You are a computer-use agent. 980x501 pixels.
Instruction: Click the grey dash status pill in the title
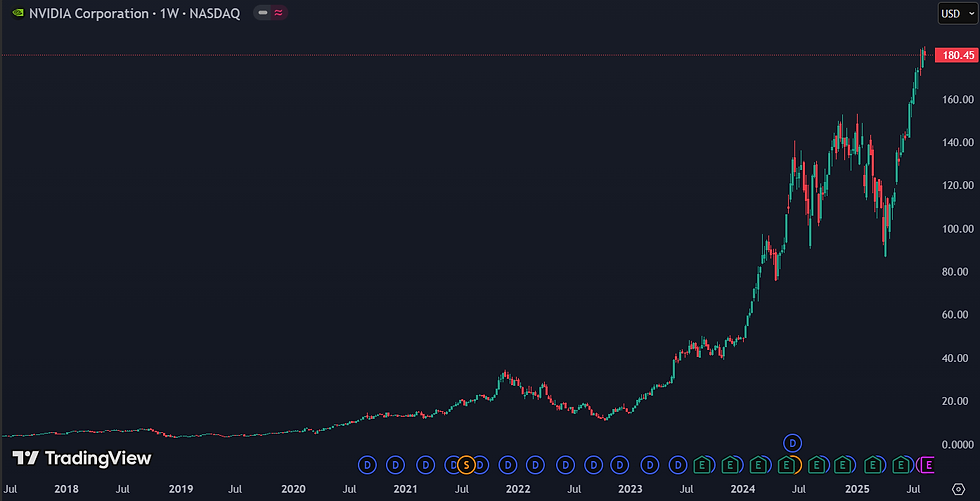263,13
